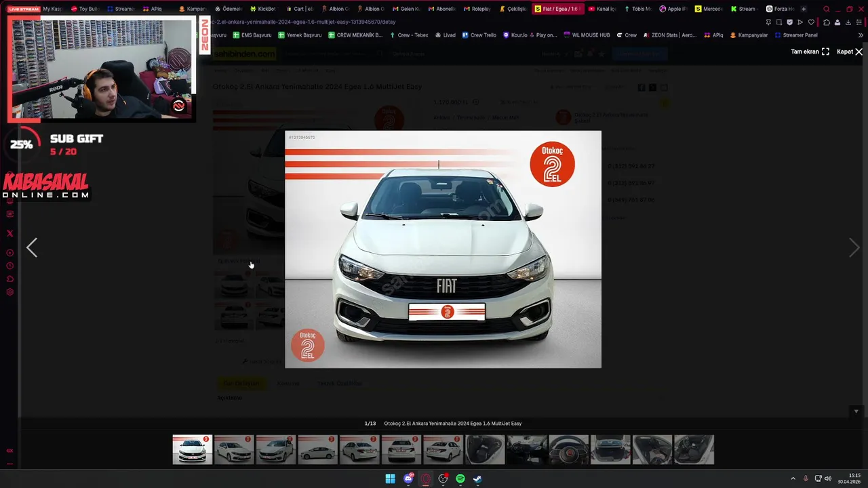
Task: Open the Opera GX taskbar icon
Action: tap(425, 479)
